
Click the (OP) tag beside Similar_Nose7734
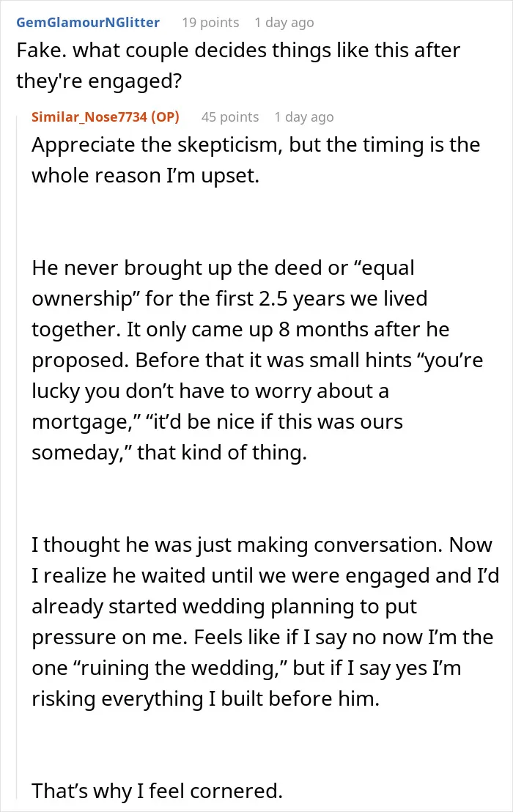point(165,117)
